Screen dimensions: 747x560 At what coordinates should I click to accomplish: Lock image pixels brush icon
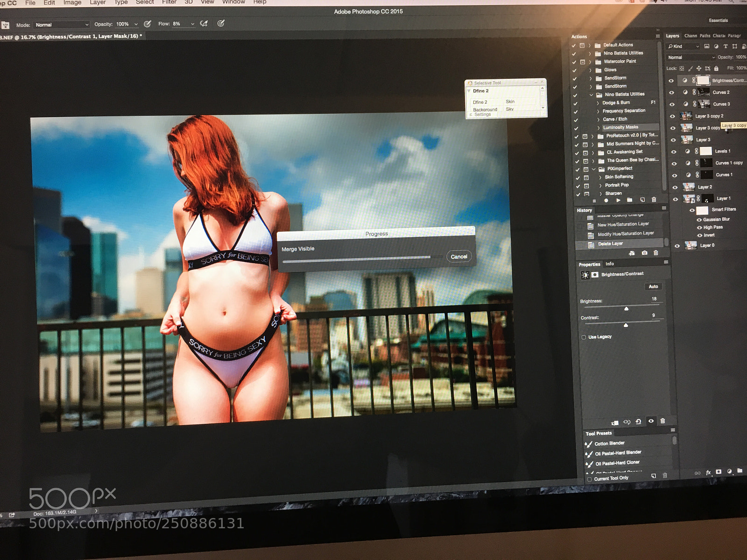[x=691, y=69]
